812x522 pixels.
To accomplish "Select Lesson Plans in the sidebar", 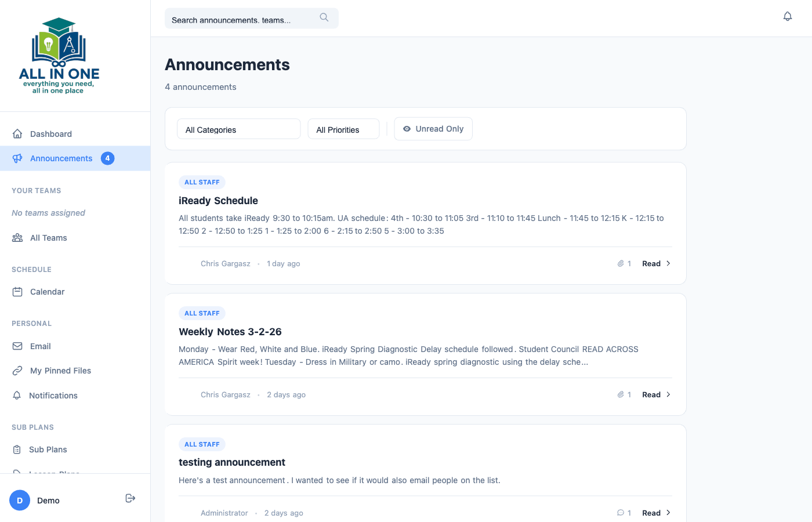I will click(55, 473).
